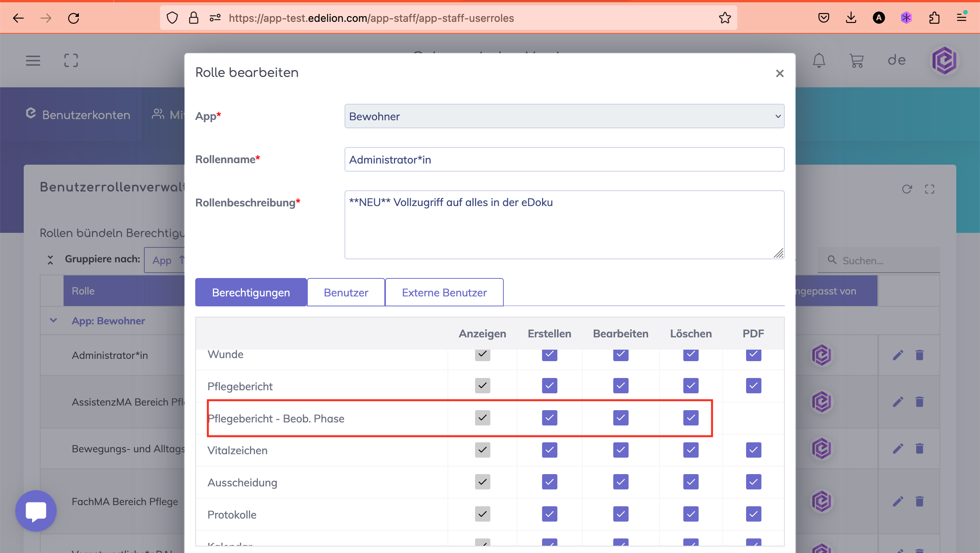Refresh the Benutzerrollenverwaltung panel
Screen dimensions: 980x553
point(907,189)
